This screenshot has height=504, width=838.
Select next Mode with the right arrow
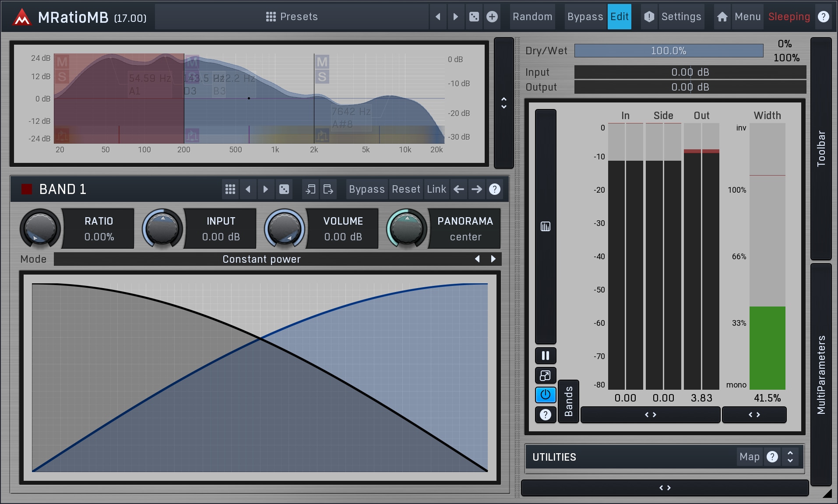tap(493, 259)
